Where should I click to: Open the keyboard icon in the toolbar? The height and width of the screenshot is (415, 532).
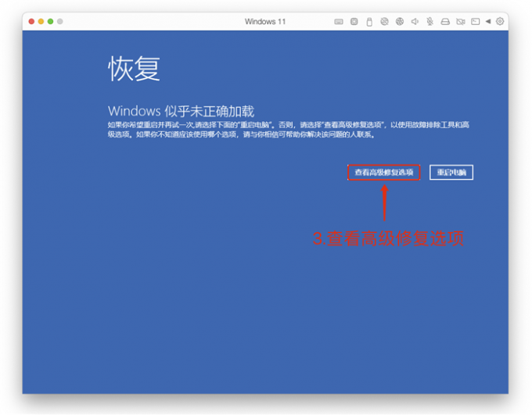(338, 22)
